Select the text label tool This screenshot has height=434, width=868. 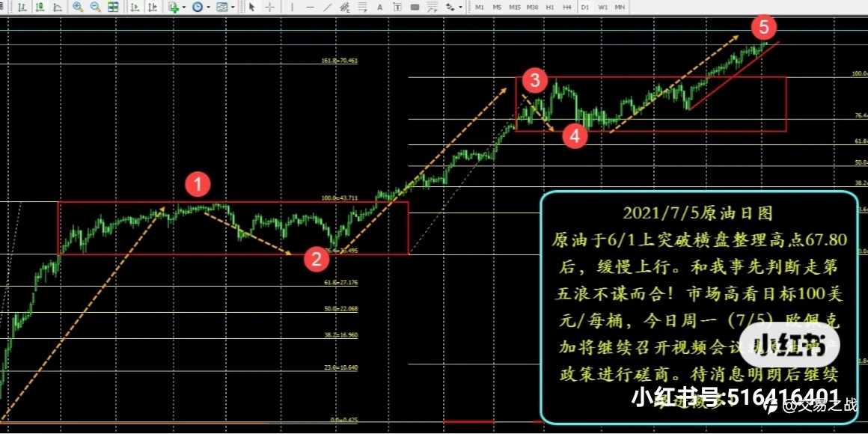tap(397, 7)
